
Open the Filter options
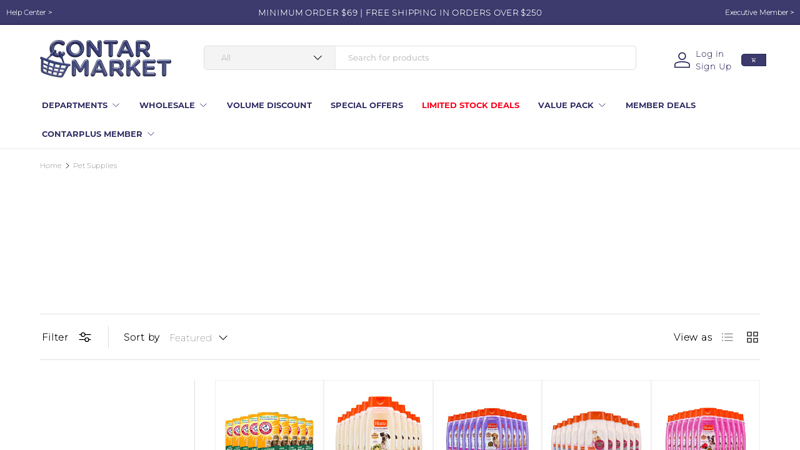pyautogui.click(x=66, y=337)
